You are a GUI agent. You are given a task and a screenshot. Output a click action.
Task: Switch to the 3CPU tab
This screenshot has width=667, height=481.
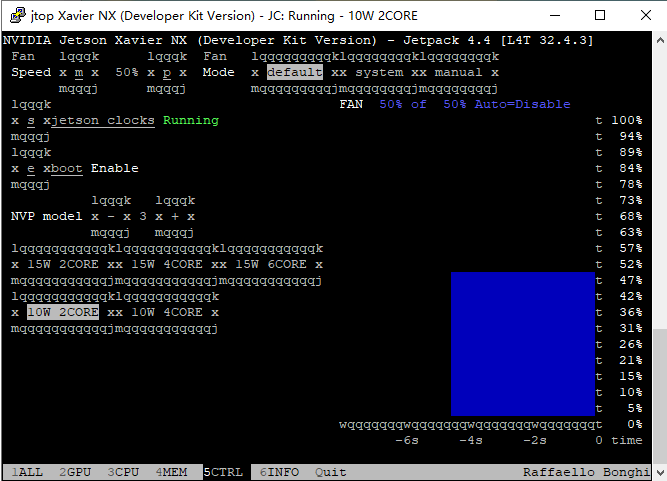click(x=123, y=472)
